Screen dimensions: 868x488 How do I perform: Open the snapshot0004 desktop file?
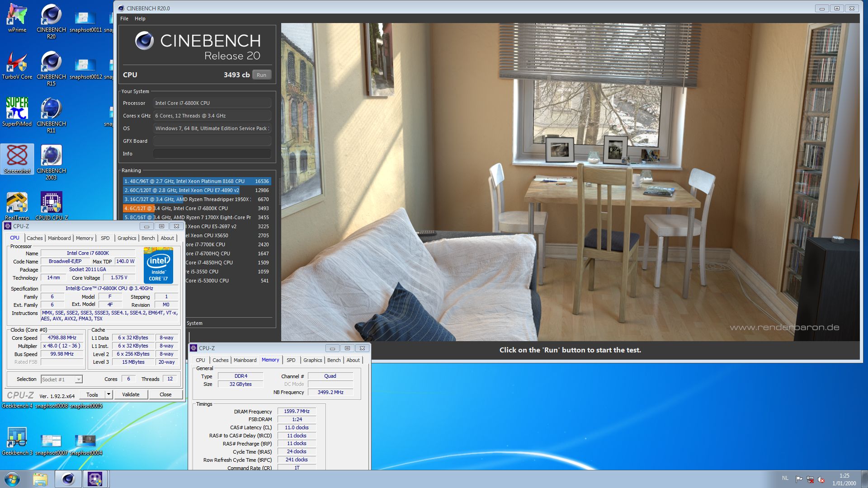(85, 444)
